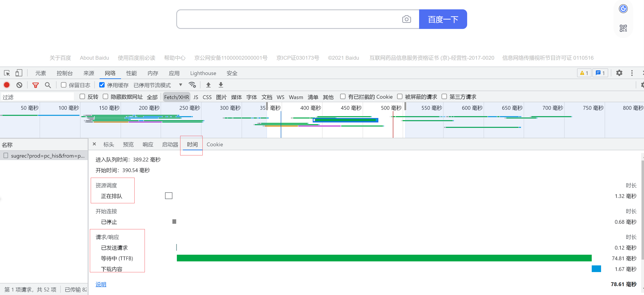Image resolution: width=644 pixels, height=295 pixels.
Task: Enable the 保留日志 checkbox
Action: coord(63,85)
